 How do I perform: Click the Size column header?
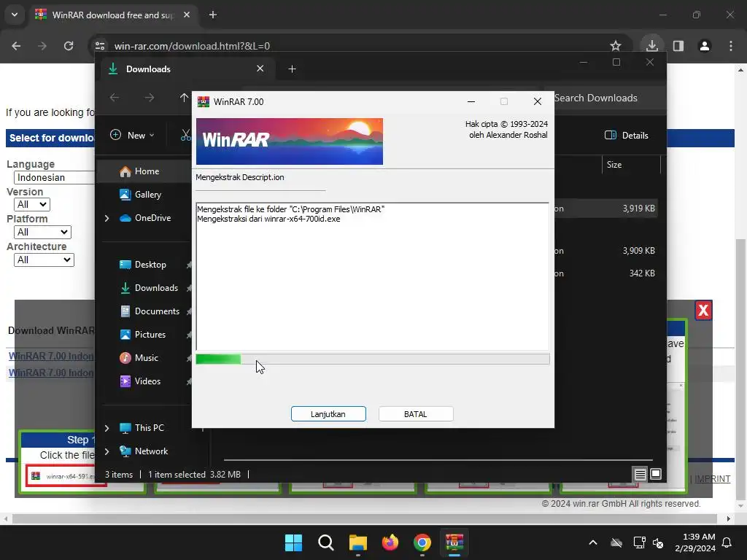(614, 165)
